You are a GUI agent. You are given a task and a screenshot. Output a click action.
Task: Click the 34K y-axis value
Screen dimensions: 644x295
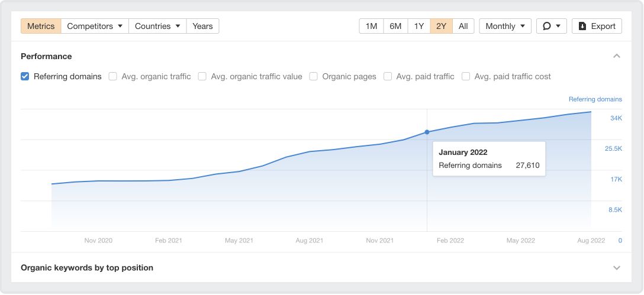tap(616, 118)
